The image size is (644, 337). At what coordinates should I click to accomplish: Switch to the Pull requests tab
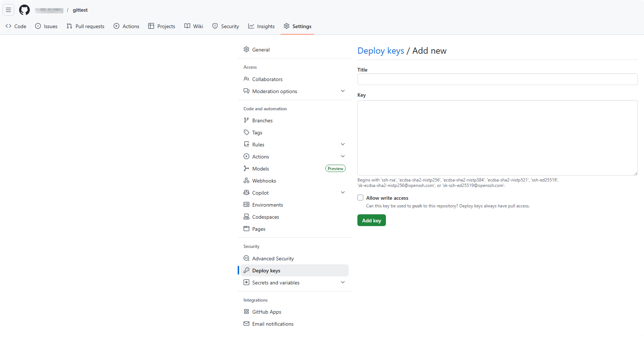[x=85, y=26]
